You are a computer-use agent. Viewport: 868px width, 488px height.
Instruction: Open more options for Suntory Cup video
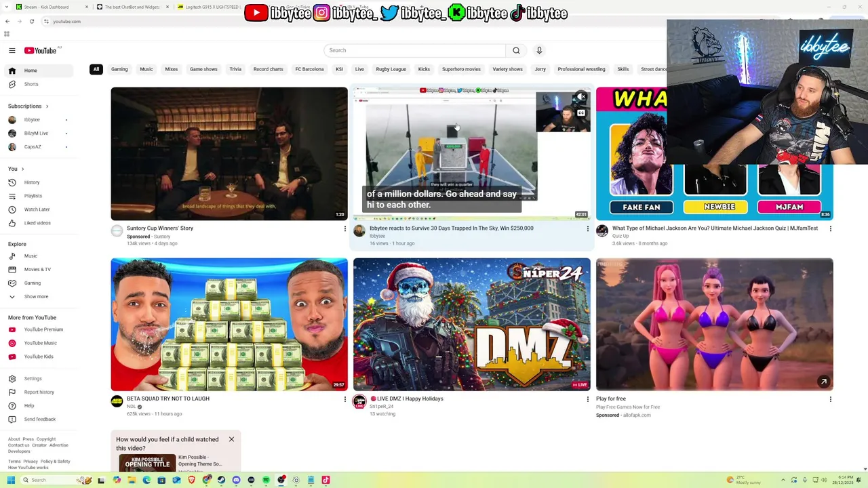345,229
